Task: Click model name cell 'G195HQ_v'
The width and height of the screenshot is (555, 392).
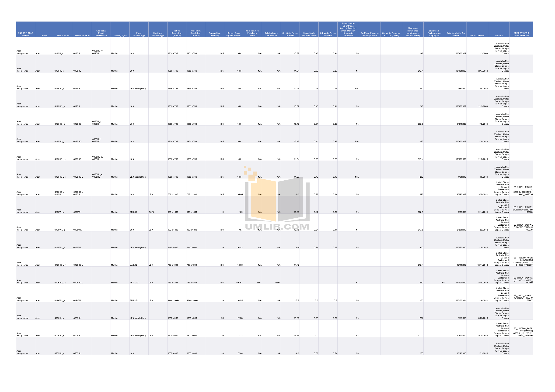Action: click(x=60, y=106)
